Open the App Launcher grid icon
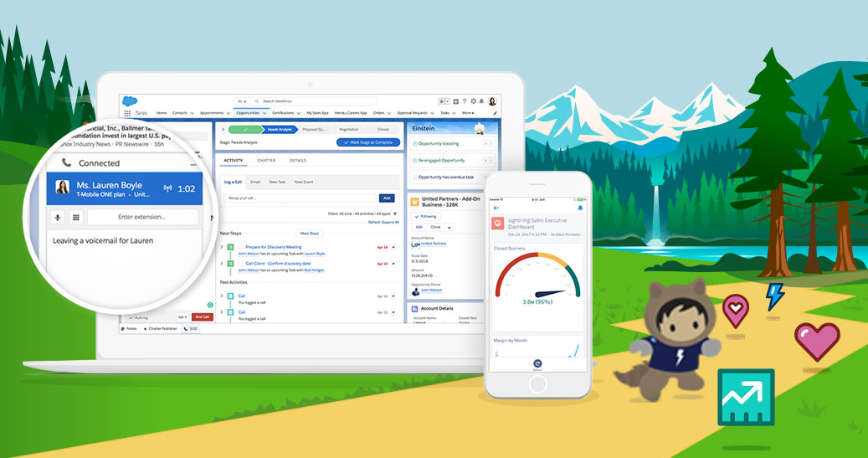Viewport: 868px width, 458px height. point(127,113)
